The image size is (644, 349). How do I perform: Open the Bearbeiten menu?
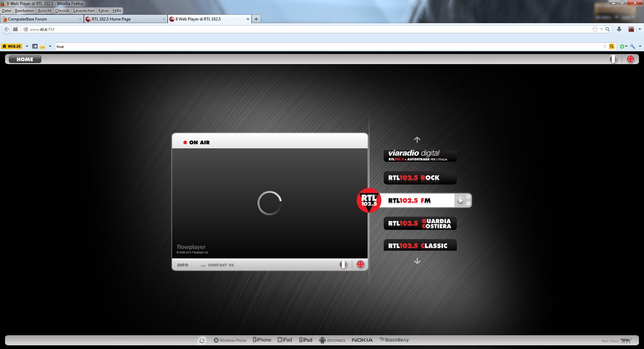[24, 11]
